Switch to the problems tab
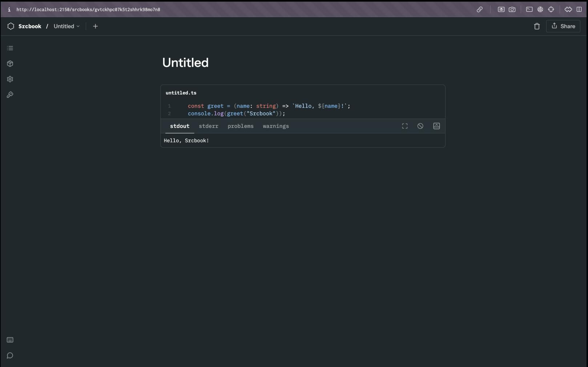Image resolution: width=588 pixels, height=367 pixels. point(241,126)
